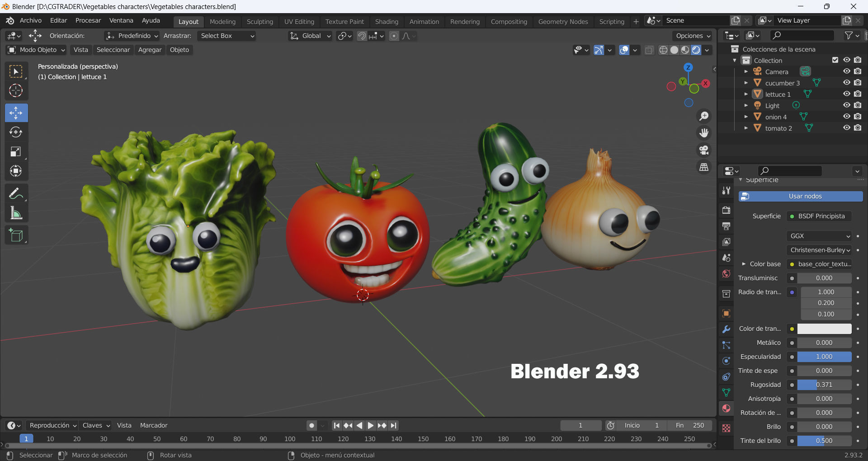Hide lettuce 1 in viewport
868x461 pixels.
(847, 94)
